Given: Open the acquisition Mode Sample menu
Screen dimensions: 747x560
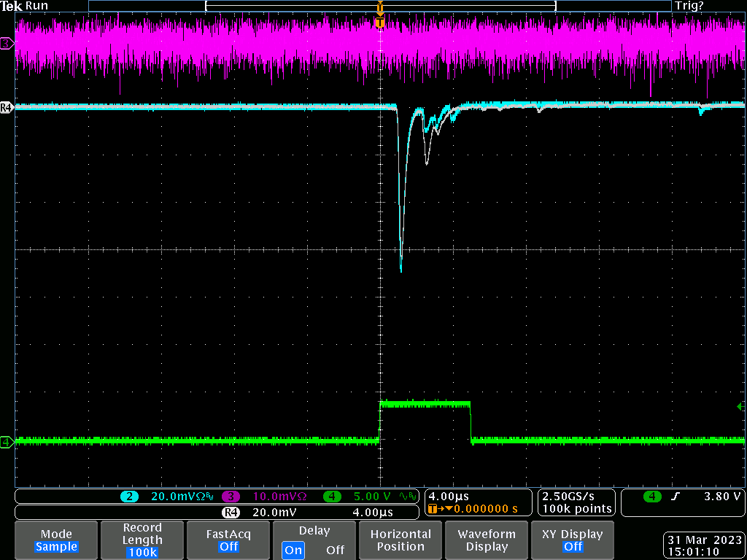Looking at the screenshot, I should [x=56, y=540].
